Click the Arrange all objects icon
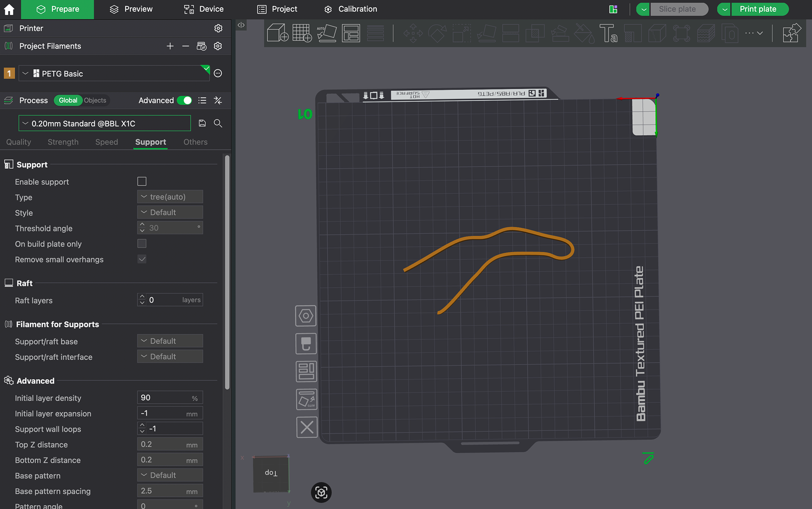This screenshot has height=509, width=812. tap(351, 33)
